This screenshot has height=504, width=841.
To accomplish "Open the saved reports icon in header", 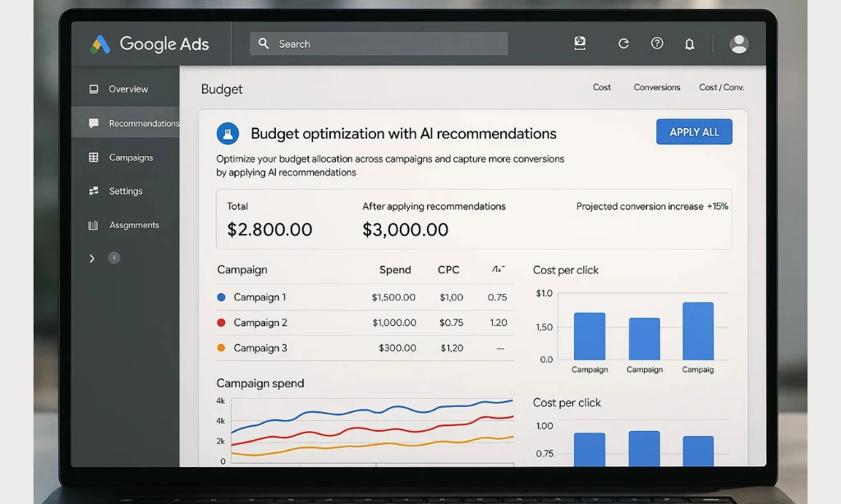I will [x=580, y=44].
